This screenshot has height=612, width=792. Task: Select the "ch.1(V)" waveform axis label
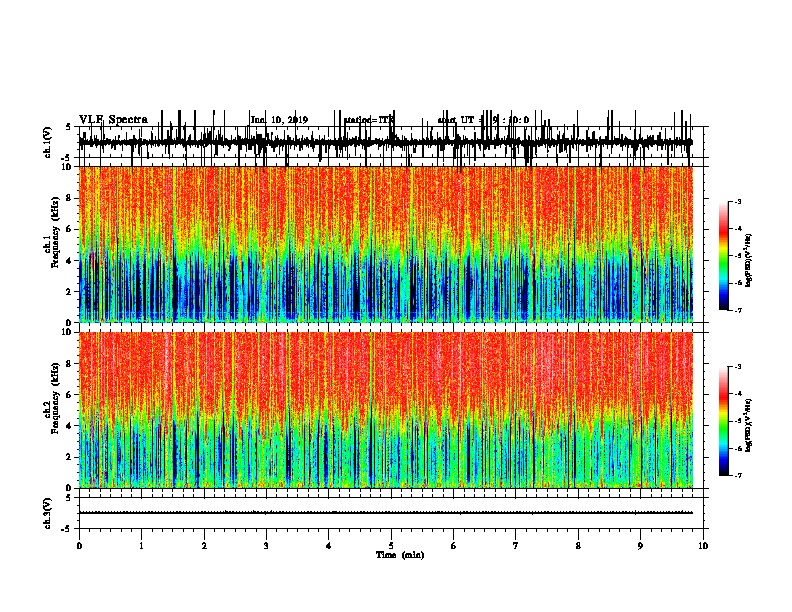(x=47, y=141)
